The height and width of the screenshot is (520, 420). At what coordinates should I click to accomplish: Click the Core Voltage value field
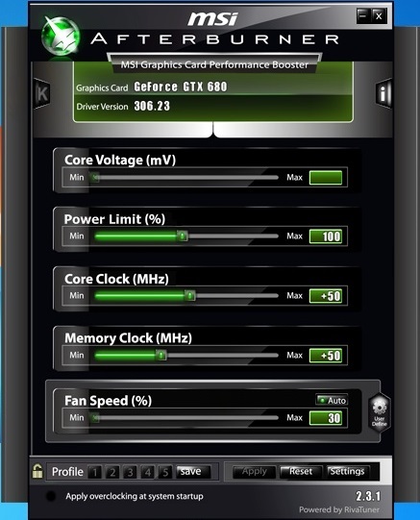(x=326, y=178)
